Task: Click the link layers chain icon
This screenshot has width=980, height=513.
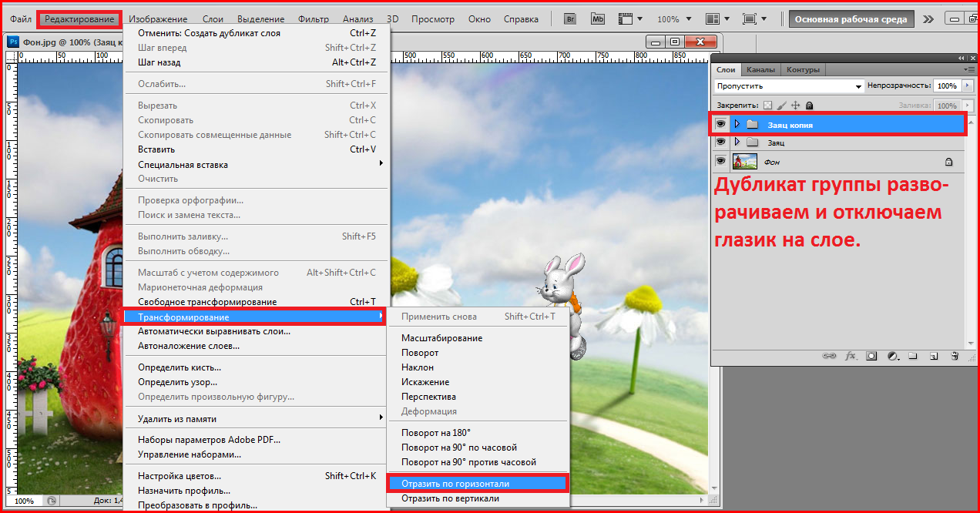Action: click(830, 357)
